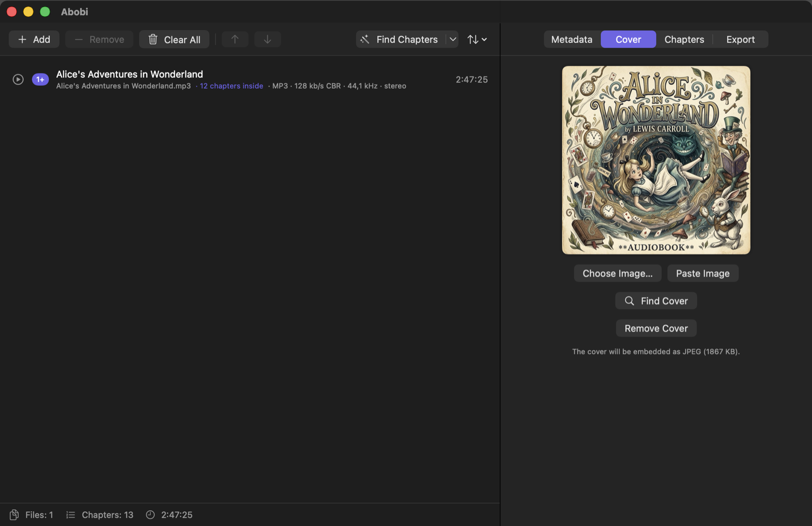Screen dimensions: 812x526
Task: Click Choose Image... button
Action: [x=618, y=273]
